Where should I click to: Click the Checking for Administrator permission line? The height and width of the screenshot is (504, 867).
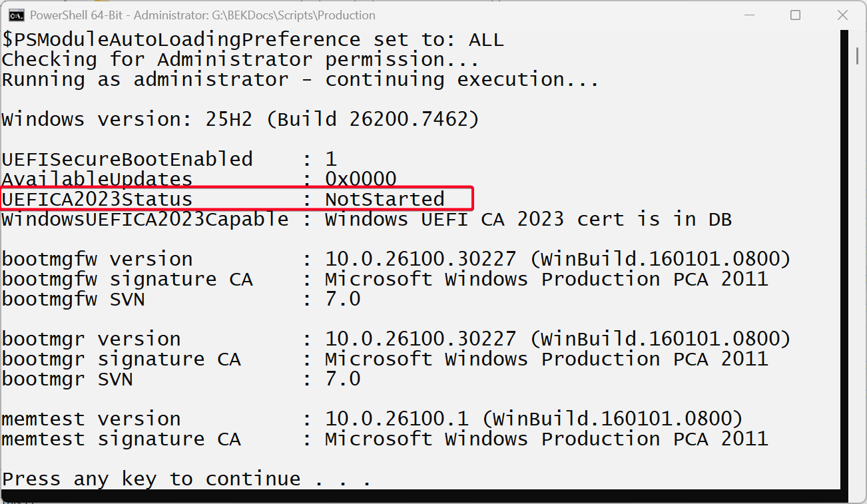(240, 59)
